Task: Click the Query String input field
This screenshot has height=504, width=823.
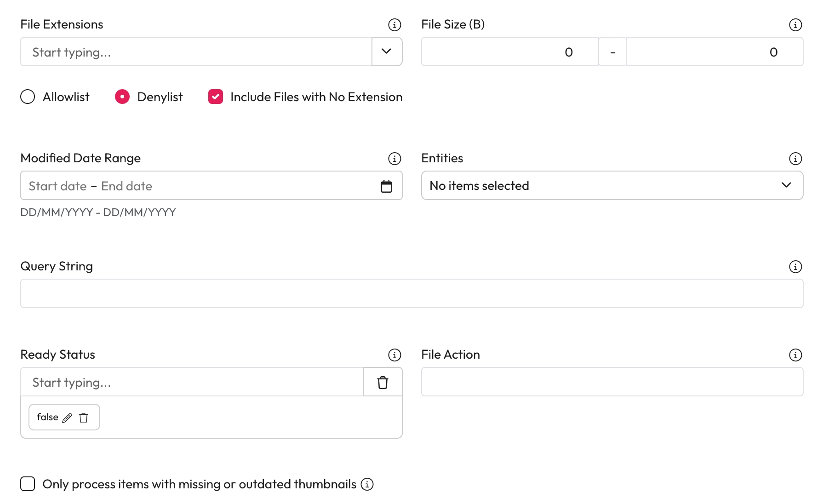Action: pyautogui.click(x=411, y=293)
